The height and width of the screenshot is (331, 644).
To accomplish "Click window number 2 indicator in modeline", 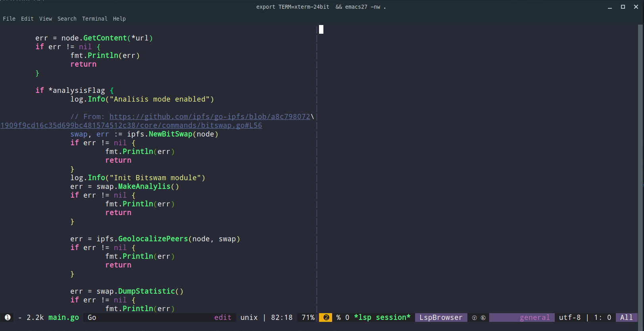I will [326, 318].
